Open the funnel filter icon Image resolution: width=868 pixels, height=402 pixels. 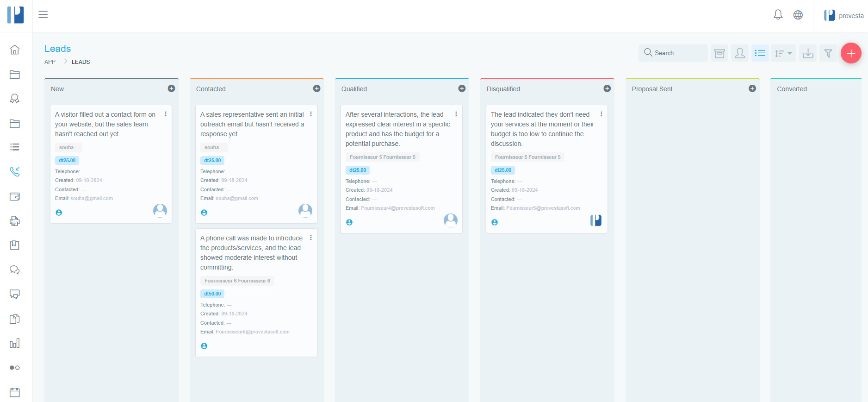tap(828, 53)
